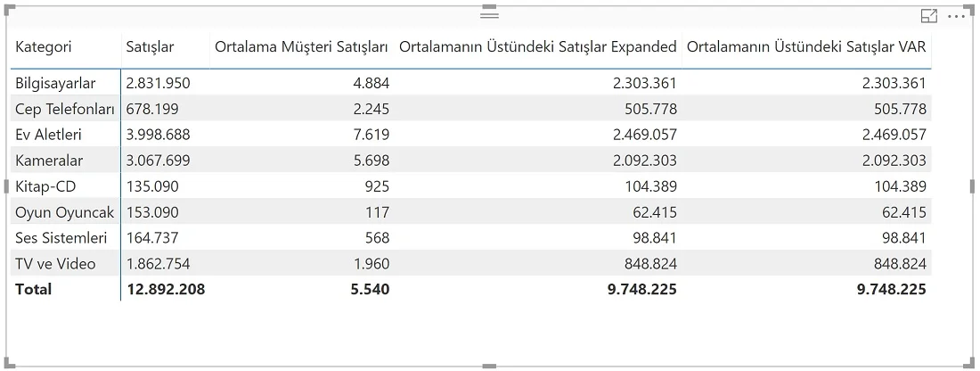The height and width of the screenshot is (371, 980).
Task: Click the Ortalama Müşteri Satışları header
Action: point(302,46)
